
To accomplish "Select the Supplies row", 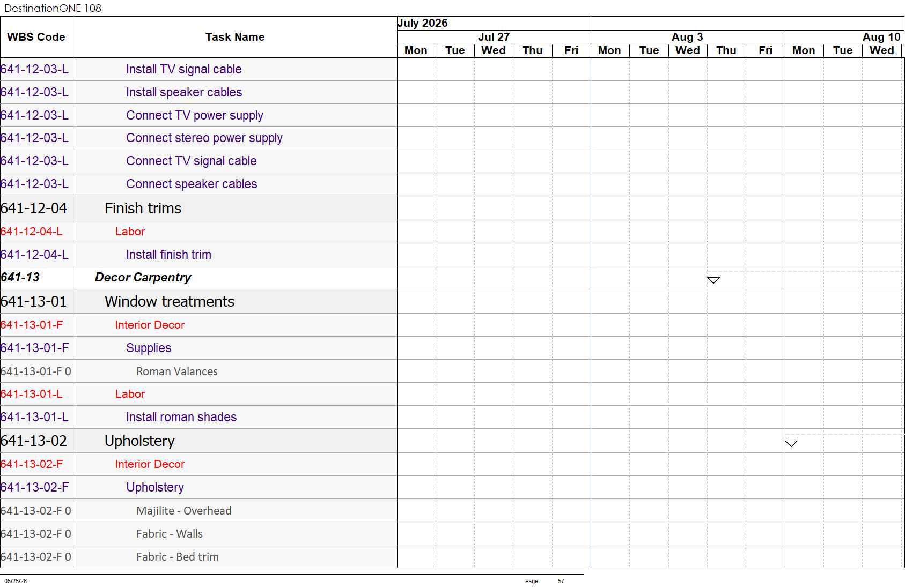I will tap(149, 348).
